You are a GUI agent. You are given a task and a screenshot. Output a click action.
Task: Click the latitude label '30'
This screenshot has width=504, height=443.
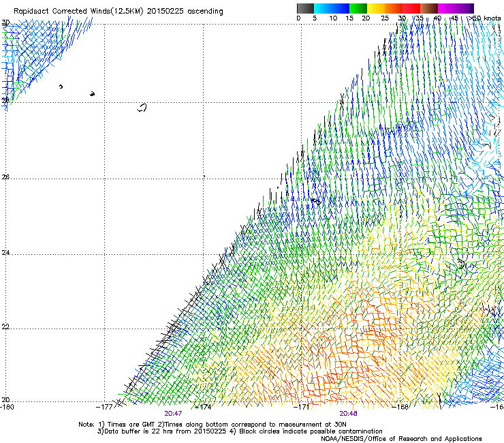click(x=5, y=22)
